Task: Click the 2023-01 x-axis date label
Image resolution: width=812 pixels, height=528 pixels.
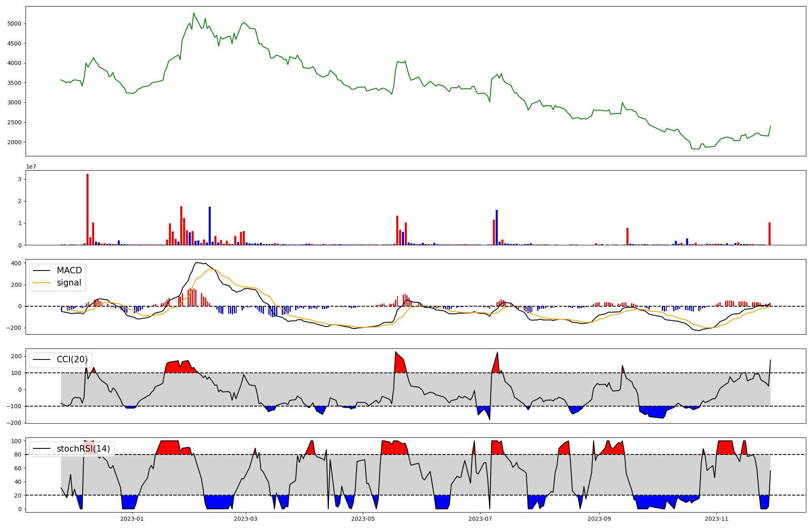Action: point(132,519)
